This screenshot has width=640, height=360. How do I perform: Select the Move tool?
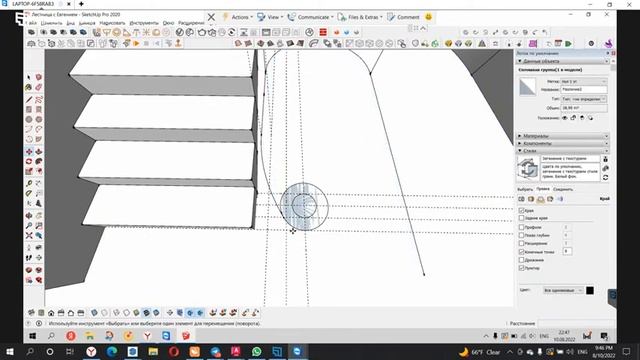tap(29, 151)
